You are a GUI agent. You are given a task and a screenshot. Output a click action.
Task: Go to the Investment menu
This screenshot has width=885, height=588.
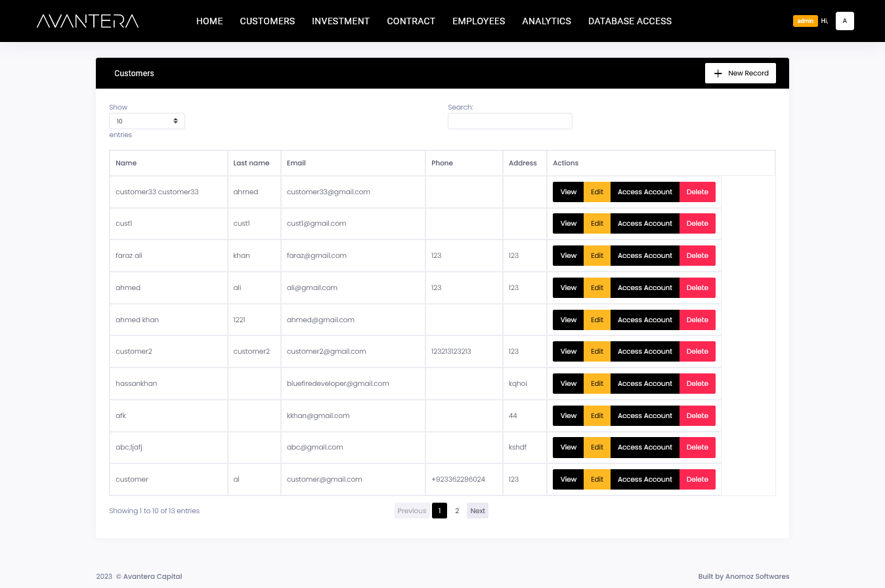click(341, 21)
